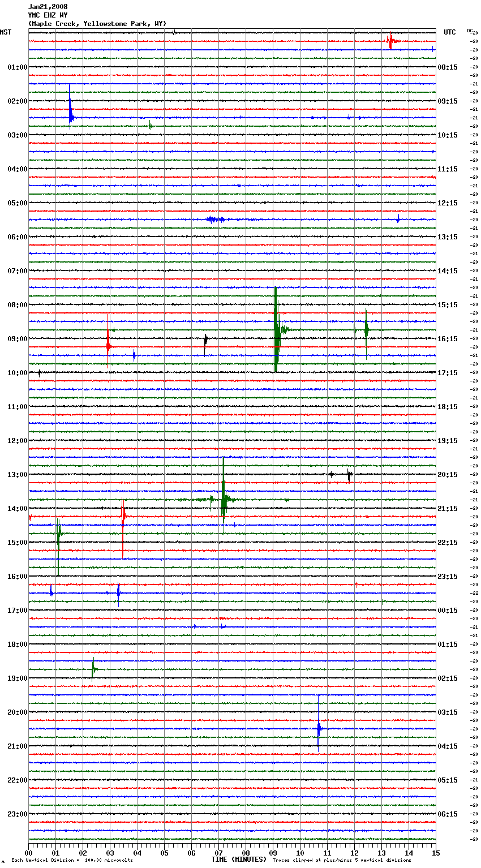481x868 pixels.
Task: Select the "08:00" MST hour label
Action: [18, 305]
